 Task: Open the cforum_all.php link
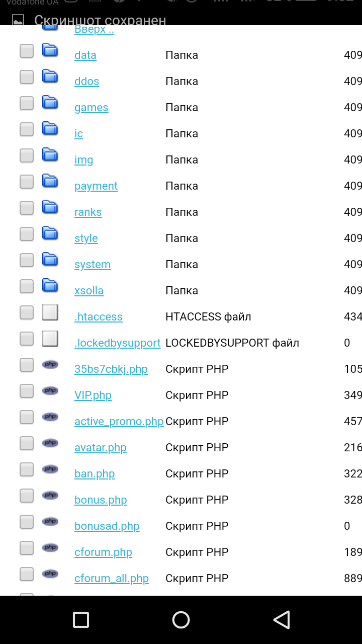tap(112, 579)
